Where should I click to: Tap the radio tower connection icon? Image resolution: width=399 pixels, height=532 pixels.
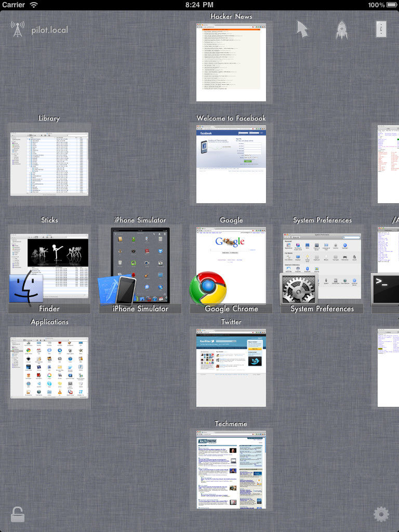click(x=18, y=29)
